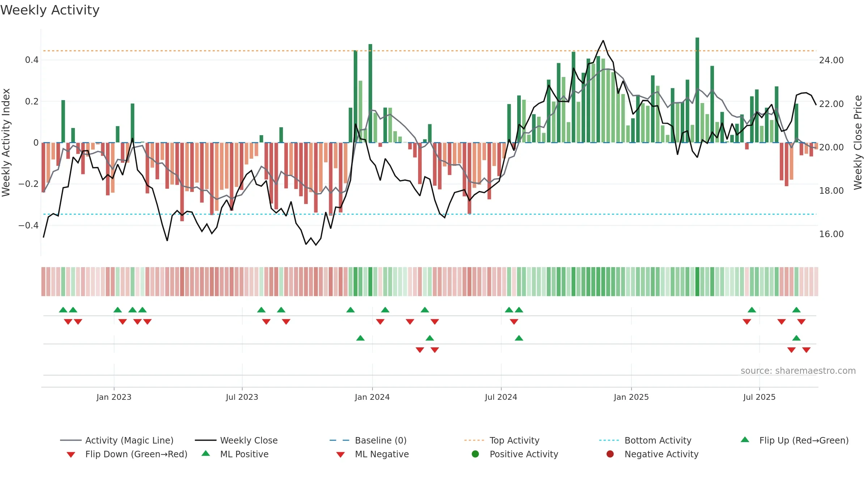Click the ML Positive green triangle legend icon
The width and height of the screenshot is (868, 488).
tap(205, 453)
